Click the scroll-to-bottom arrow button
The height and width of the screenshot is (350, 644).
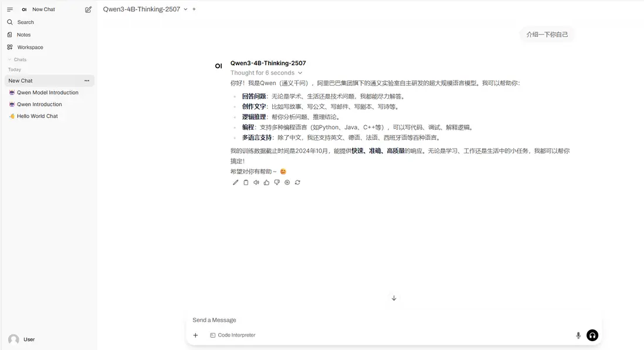(394, 298)
